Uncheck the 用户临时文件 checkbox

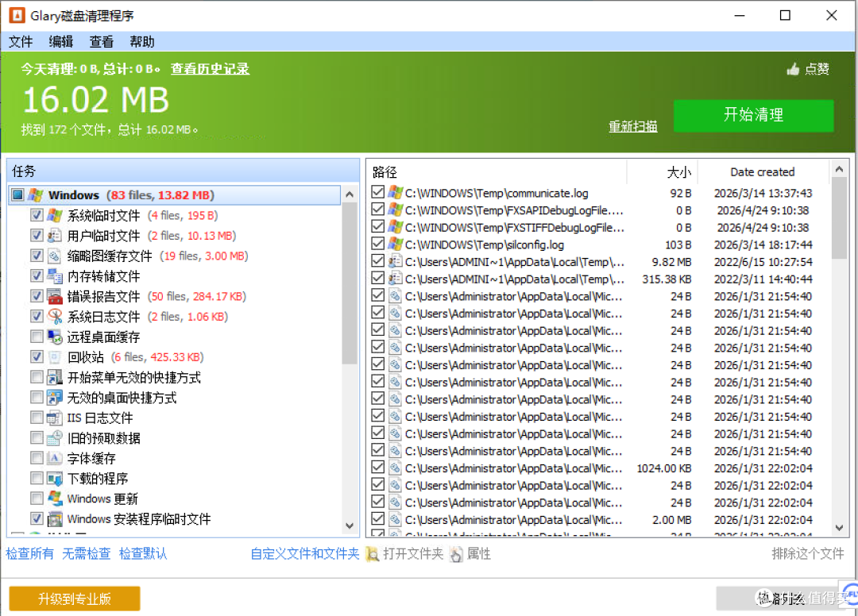click(37, 236)
